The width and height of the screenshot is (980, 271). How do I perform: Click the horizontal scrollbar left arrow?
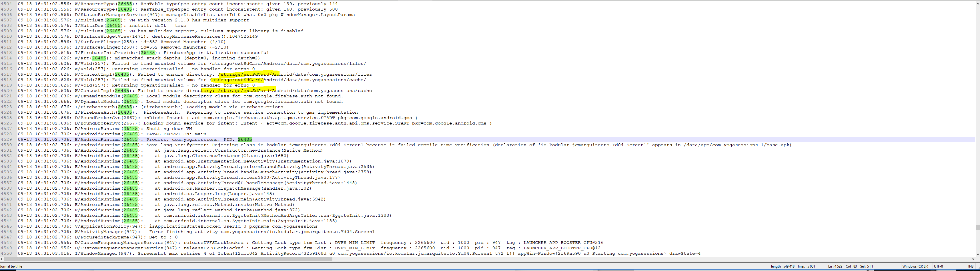click(x=1, y=259)
